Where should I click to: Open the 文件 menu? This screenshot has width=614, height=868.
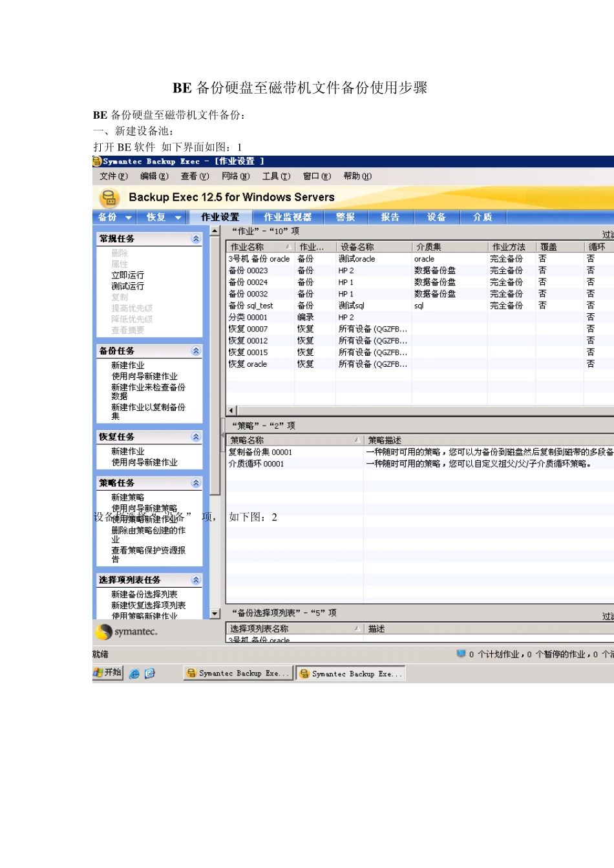113,176
